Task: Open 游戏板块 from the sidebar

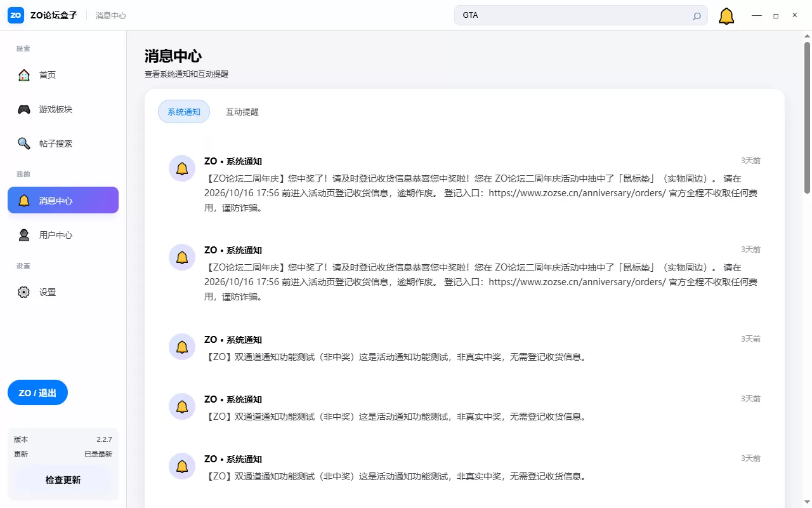Action: (x=63, y=109)
